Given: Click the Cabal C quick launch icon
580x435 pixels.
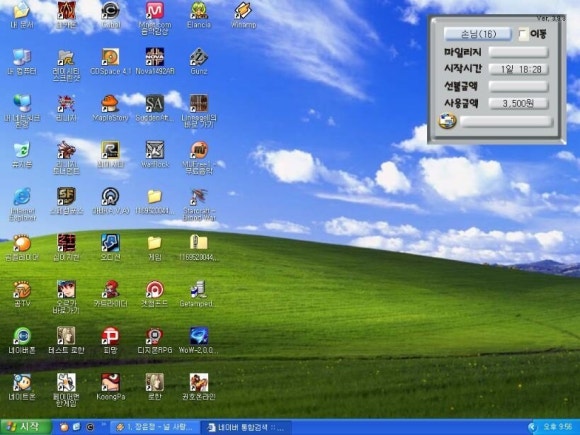Looking at the screenshot, I should point(90,427).
